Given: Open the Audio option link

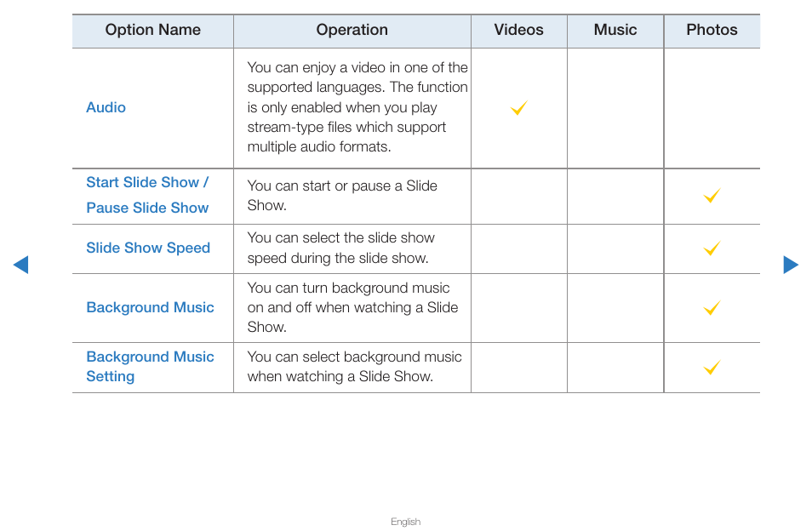Looking at the screenshot, I should 106,108.
